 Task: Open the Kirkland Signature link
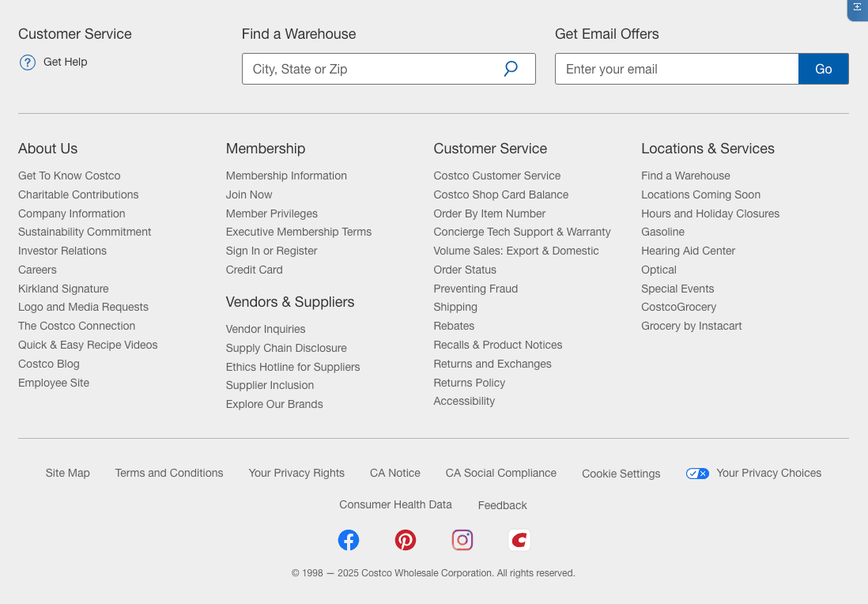[63, 289]
